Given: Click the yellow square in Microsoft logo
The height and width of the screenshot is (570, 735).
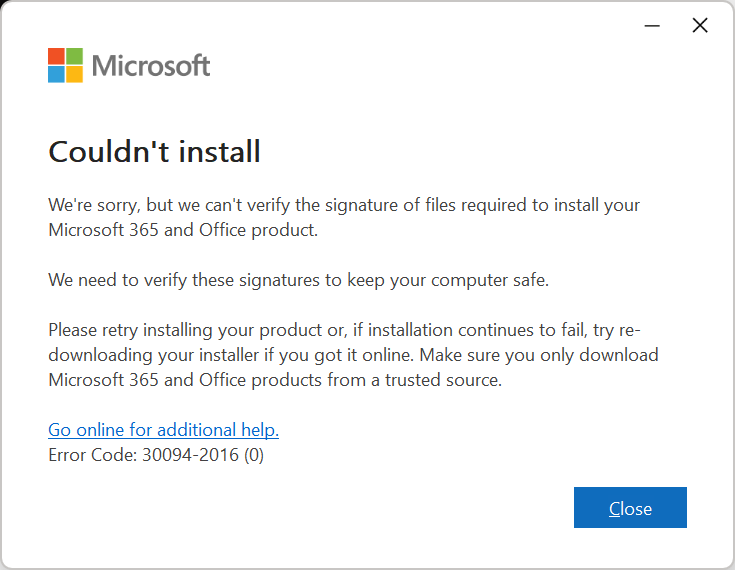Looking at the screenshot, I should point(75,75).
